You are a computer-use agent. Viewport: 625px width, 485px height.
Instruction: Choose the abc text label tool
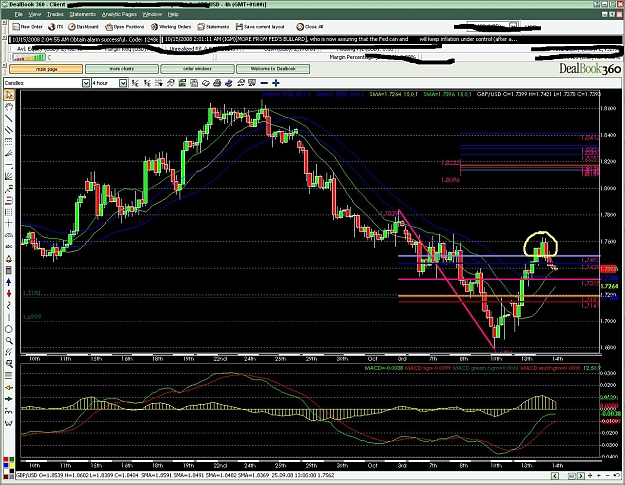(x=9, y=247)
